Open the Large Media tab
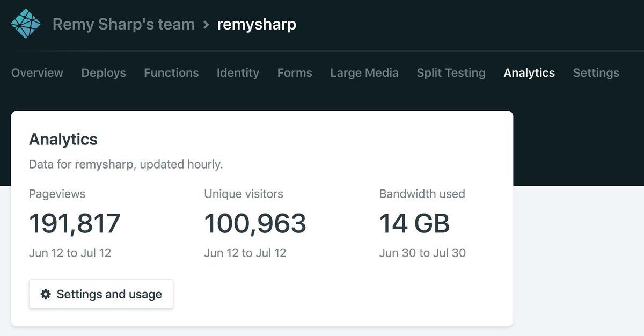Image resolution: width=644 pixels, height=336 pixels. [364, 73]
